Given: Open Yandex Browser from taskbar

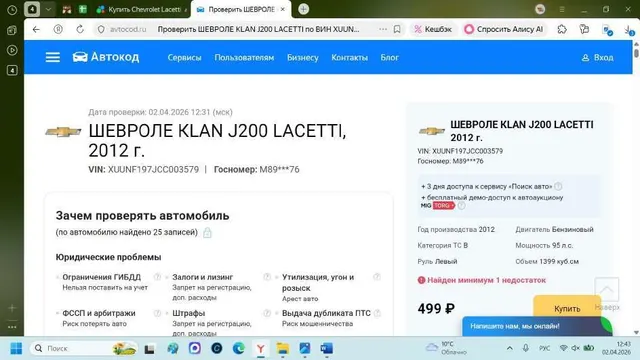Looking at the screenshot, I should (260, 349).
